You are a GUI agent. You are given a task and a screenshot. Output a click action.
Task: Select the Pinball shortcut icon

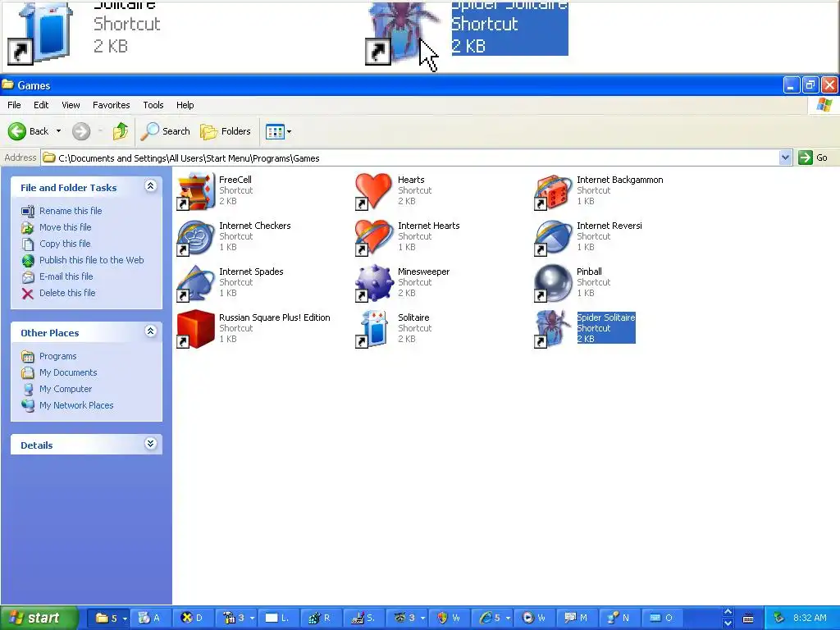click(553, 283)
